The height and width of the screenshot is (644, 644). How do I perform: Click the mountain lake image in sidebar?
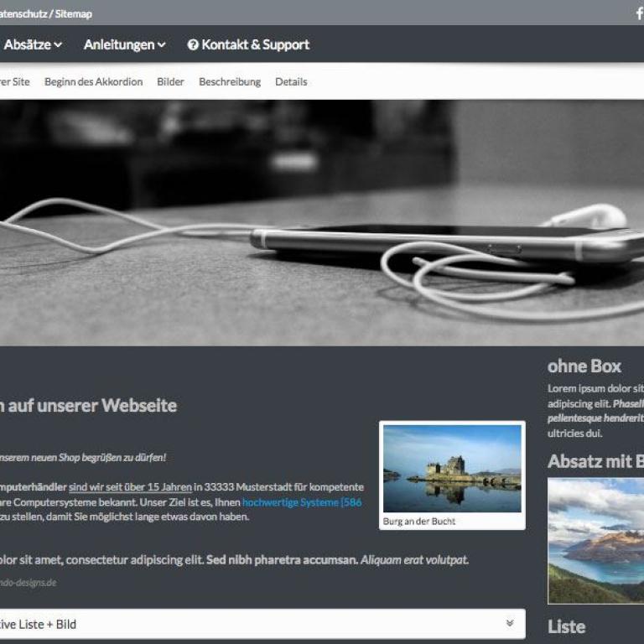(595, 541)
